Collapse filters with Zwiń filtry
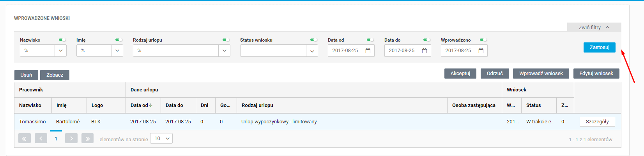644x156 pixels. pos(594,27)
